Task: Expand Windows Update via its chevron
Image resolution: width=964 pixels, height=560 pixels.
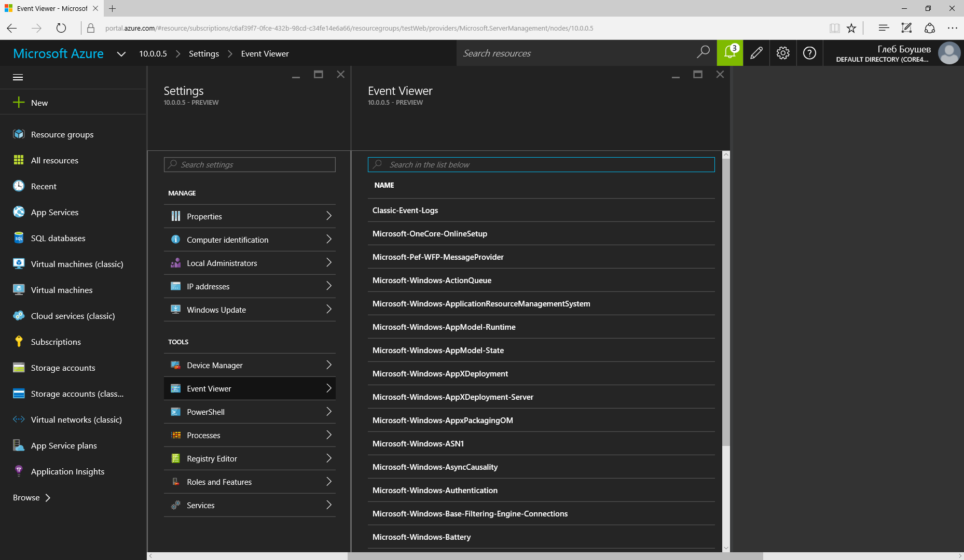Action: click(x=329, y=309)
